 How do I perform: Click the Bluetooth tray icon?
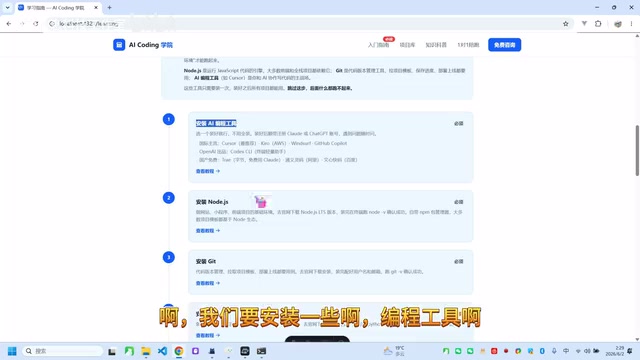pos(542,351)
